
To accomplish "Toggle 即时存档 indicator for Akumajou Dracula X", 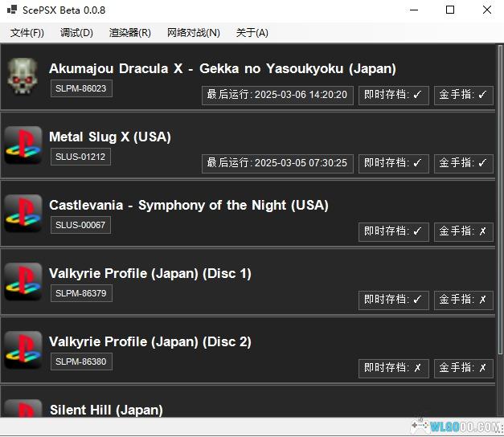I will pos(393,95).
